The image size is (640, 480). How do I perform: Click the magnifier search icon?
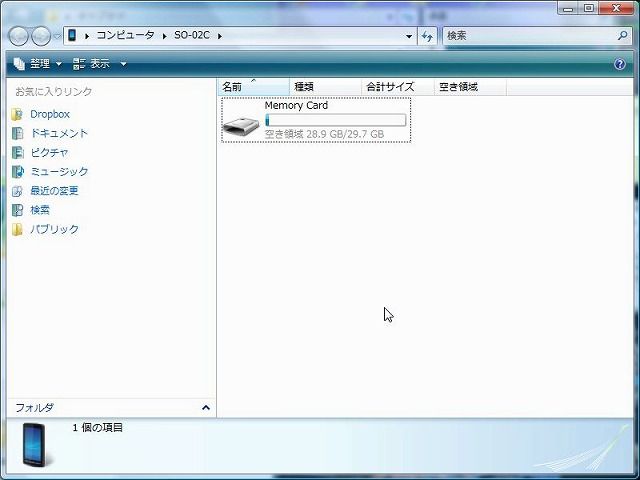pos(622,36)
